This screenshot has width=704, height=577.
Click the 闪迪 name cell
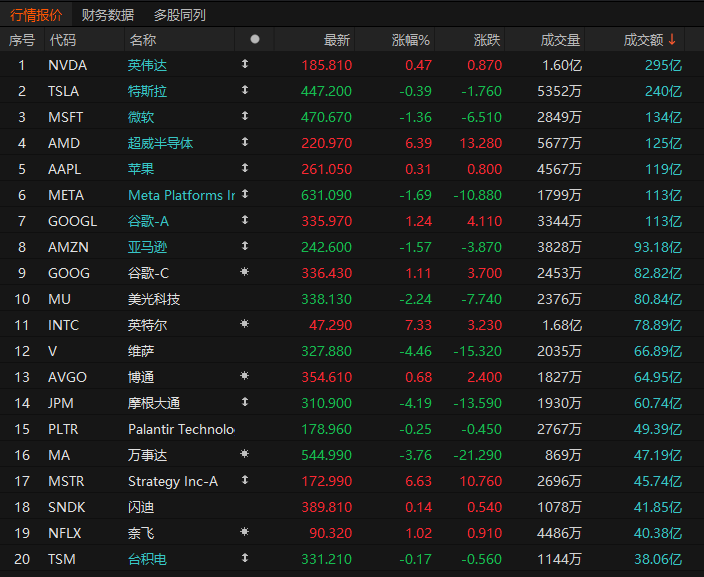point(141,508)
